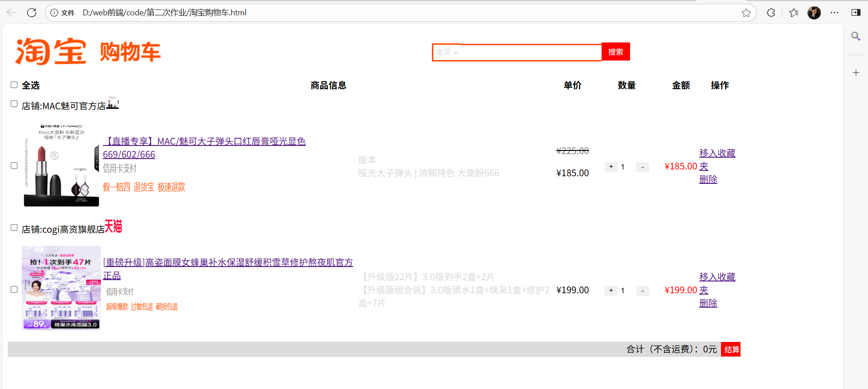
Task: Move the cogi face mask to favorites
Action: [717, 283]
